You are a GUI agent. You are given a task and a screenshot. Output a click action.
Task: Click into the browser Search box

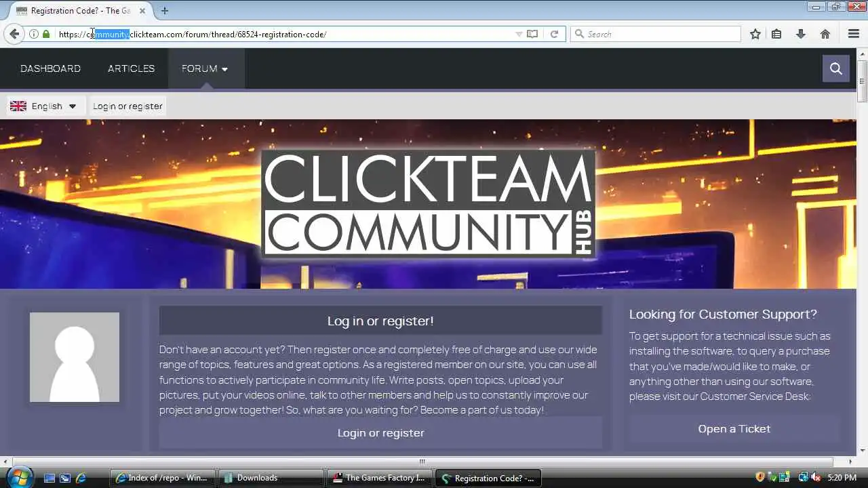pos(656,34)
